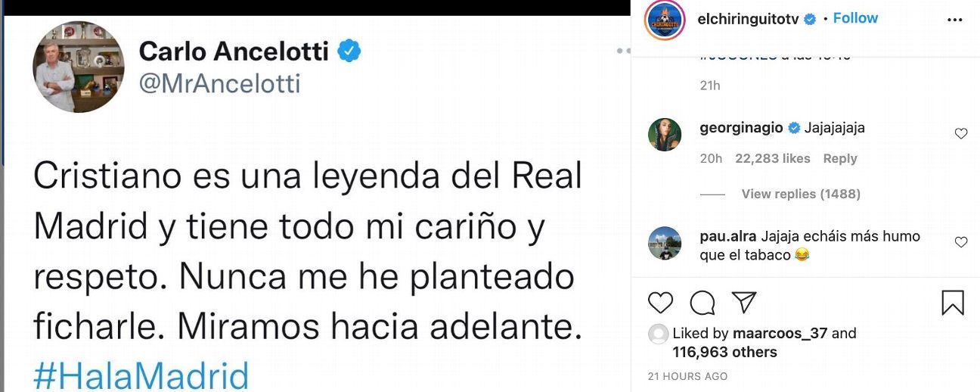The width and height of the screenshot is (980, 392).
Task: Follow the elchiringuitotv account
Action: (x=855, y=18)
